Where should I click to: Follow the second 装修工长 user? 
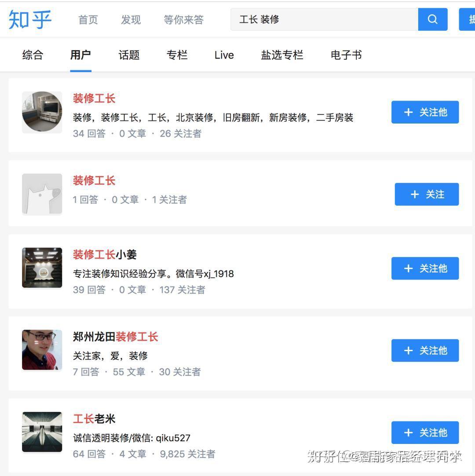427,194
